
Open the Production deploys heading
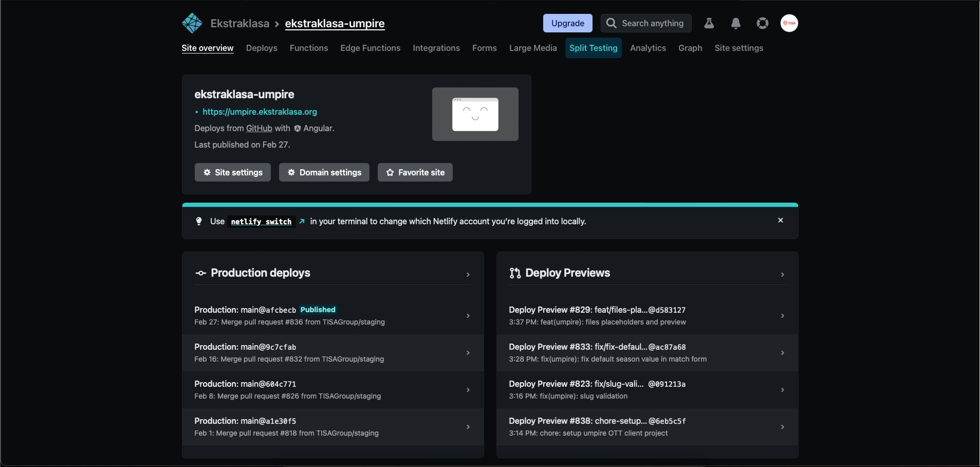(x=261, y=273)
